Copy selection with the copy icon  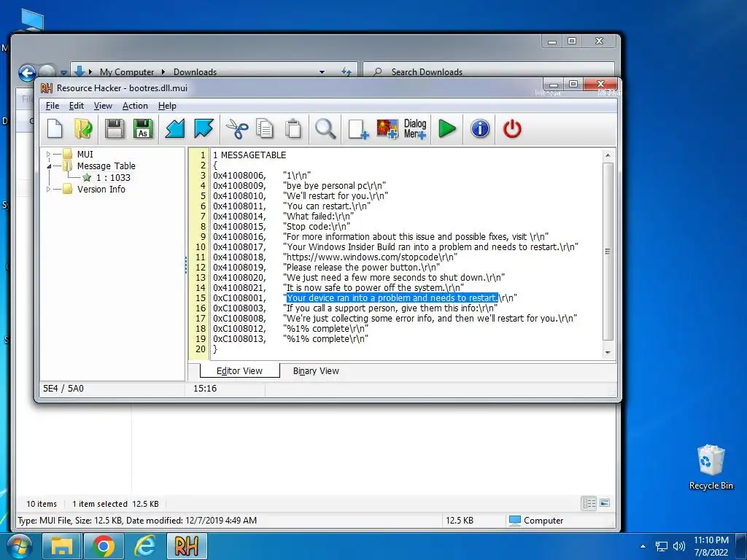(x=265, y=128)
